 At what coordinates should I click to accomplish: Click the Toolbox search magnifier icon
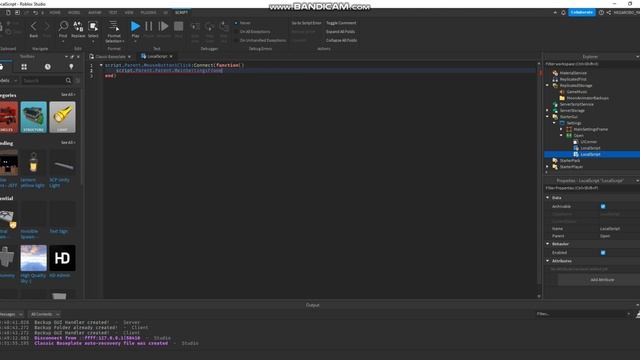69,81
